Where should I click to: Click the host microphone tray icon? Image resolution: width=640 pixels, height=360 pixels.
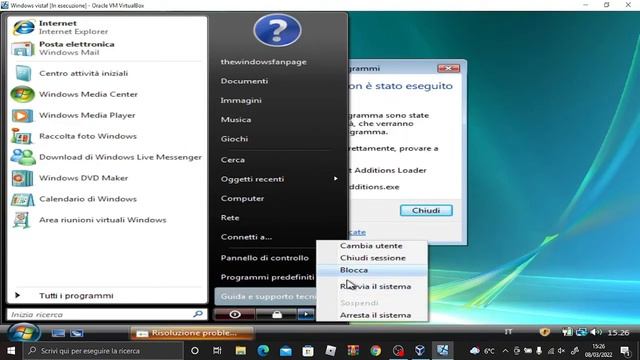tap(539, 351)
